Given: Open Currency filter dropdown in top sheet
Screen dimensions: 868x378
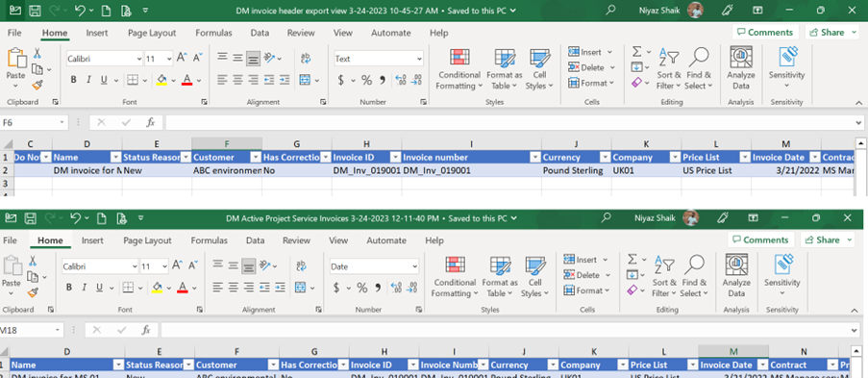Looking at the screenshot, I should tap(605, 158).
